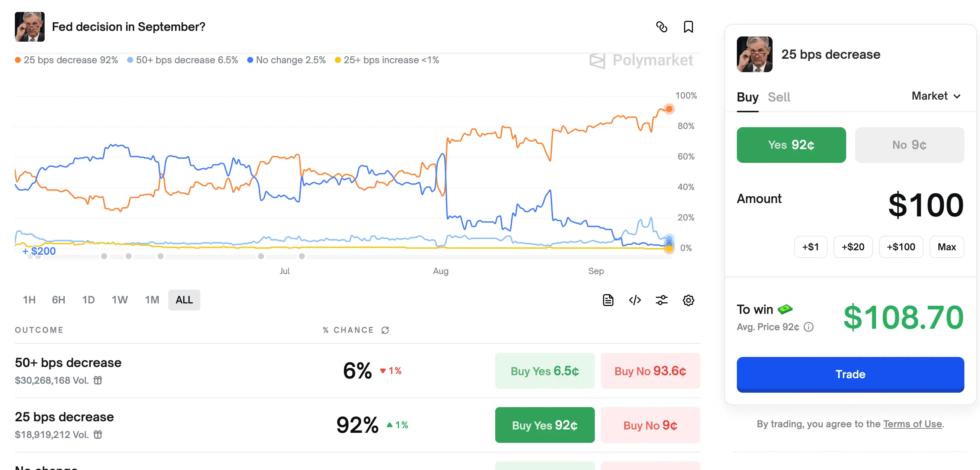The width and height of the screenshot is (980, 470).
Task: Click the trade panel Powell thumbnail
Action: tap(754, 54)
